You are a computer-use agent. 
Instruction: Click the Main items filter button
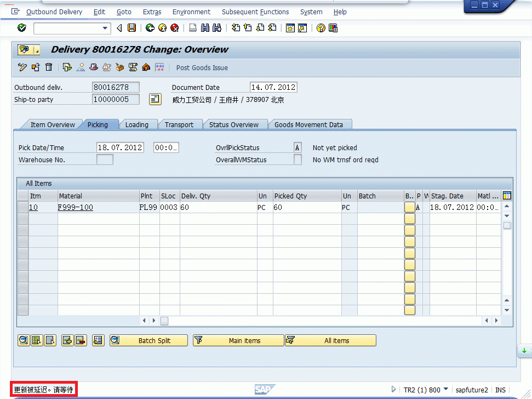tap(238, 340)
